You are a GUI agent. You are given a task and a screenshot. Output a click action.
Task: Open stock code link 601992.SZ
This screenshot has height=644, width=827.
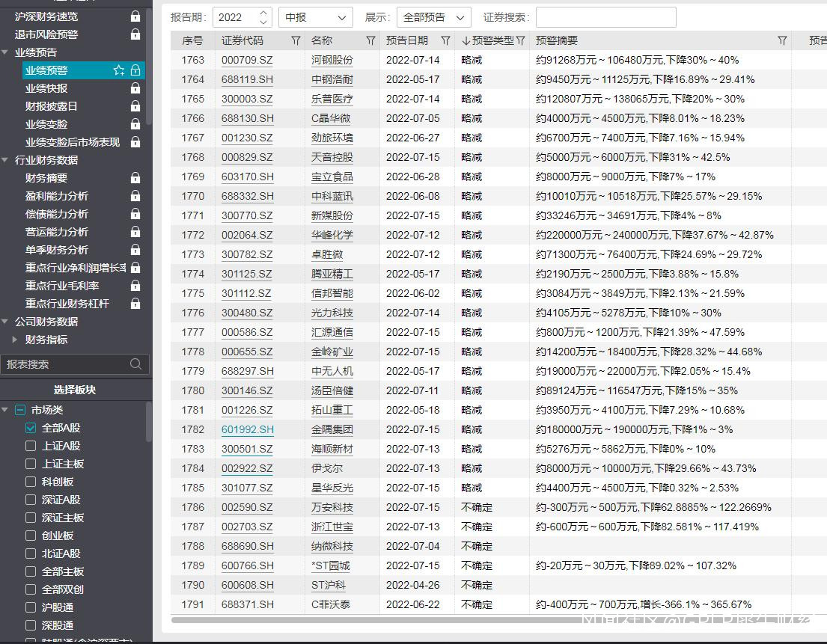(x=247, y=429)
